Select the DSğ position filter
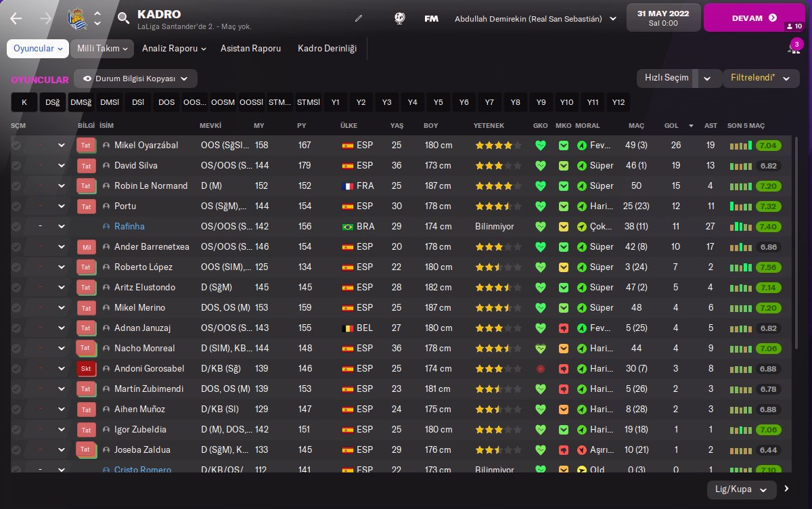812x509 pixels. [52, 102]
